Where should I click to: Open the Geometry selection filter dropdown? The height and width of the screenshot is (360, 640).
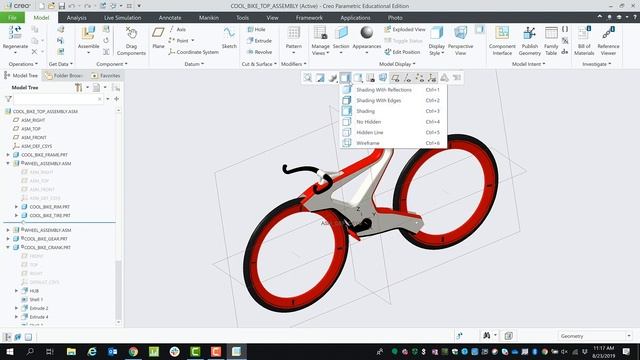629,336
